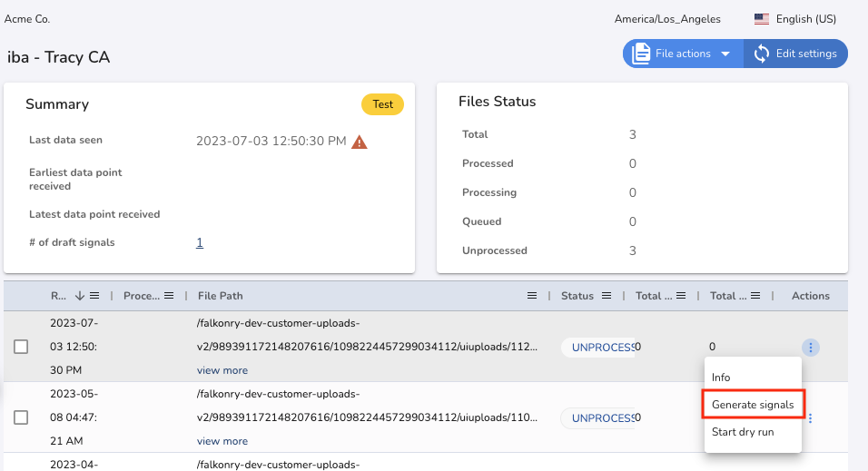
Task: Click the File Path column header
Action: (221, 296)
